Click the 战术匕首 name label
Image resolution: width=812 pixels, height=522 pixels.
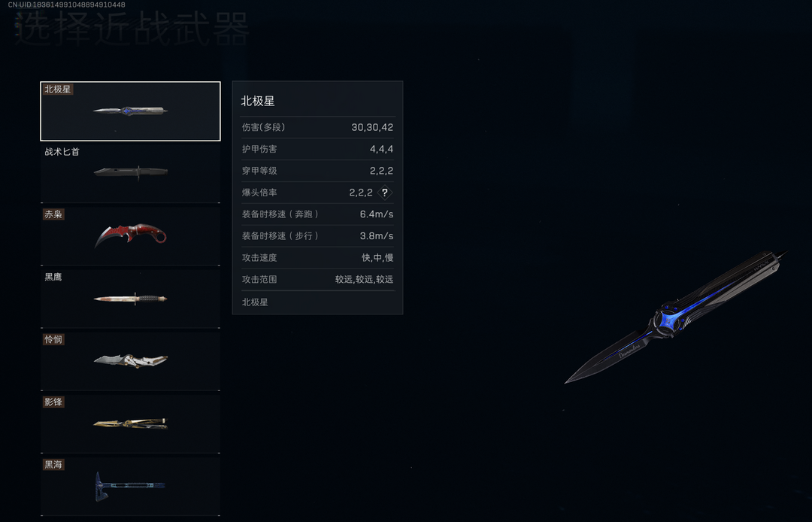tap(62, 152)
